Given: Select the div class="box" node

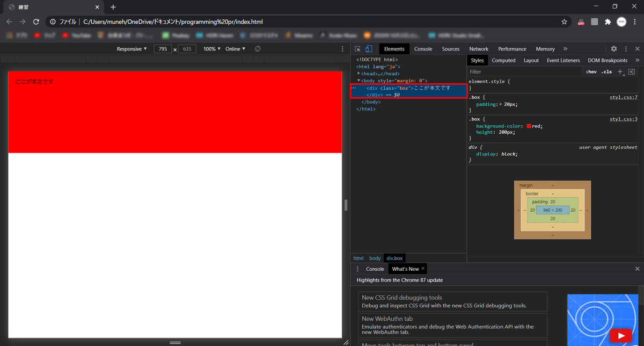Looking at the screenshot, I should [408, 91].
